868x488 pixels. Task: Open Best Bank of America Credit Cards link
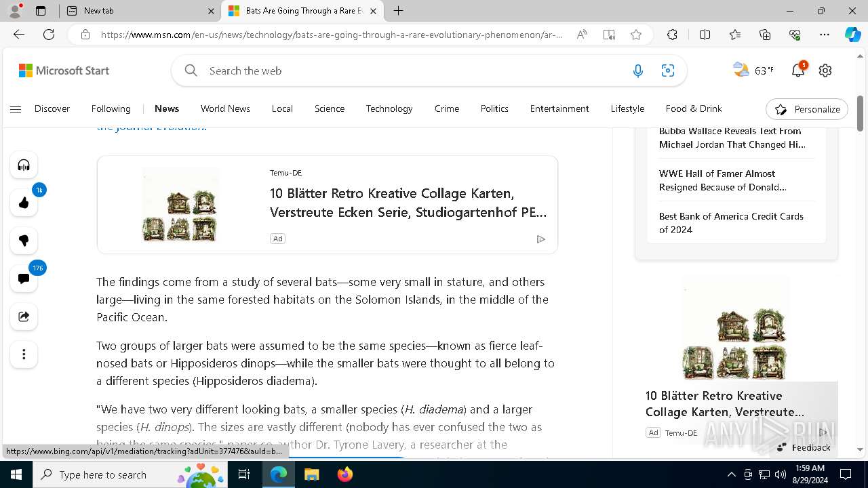click(731, 223)
